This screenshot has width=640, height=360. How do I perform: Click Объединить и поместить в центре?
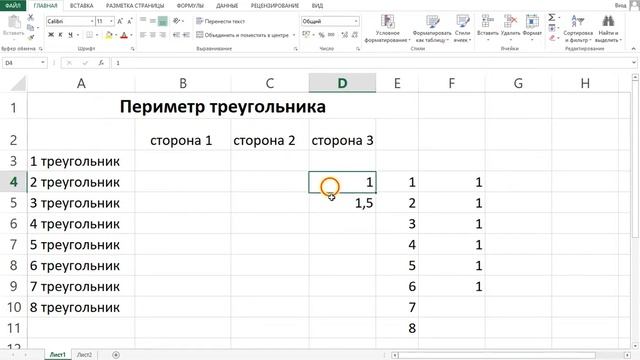pos(242,35)
